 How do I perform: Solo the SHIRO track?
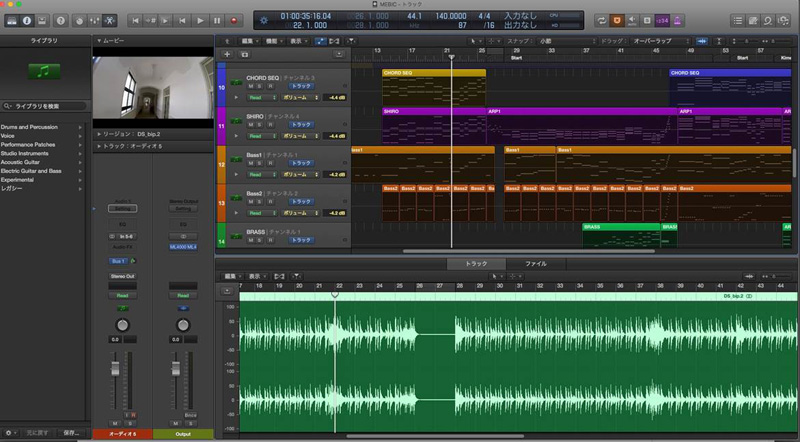click(x=260, y=125)
